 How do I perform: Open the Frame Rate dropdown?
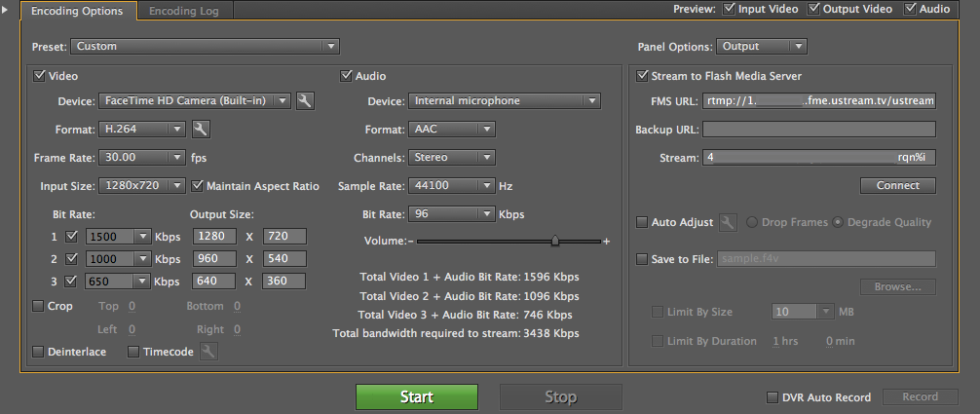click(x=142, y=158)
